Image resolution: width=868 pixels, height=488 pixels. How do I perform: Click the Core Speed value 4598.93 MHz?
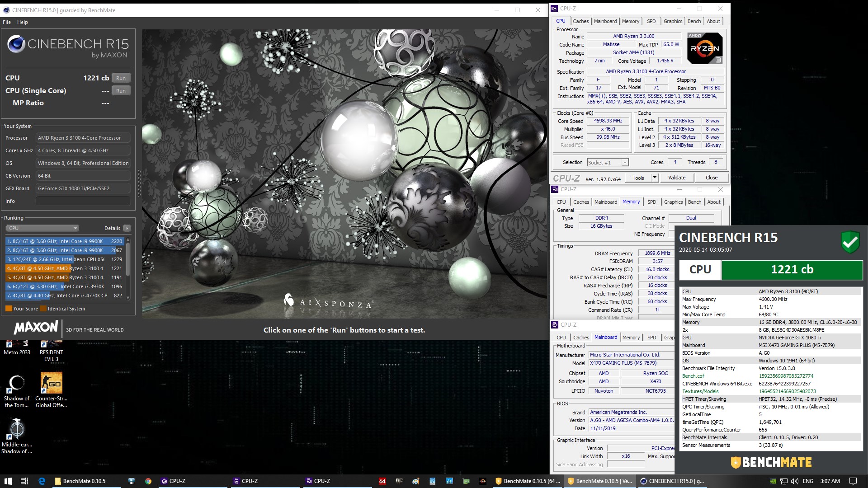[x=608, y=121]
